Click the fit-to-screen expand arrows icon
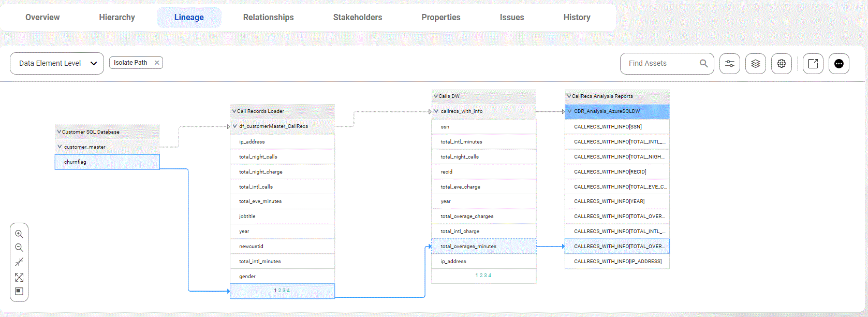 pos(19,278)
